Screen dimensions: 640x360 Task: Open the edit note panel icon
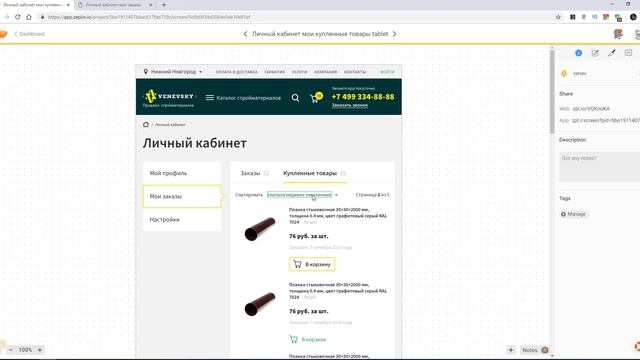pyautogui.click(x=595, y=53)
